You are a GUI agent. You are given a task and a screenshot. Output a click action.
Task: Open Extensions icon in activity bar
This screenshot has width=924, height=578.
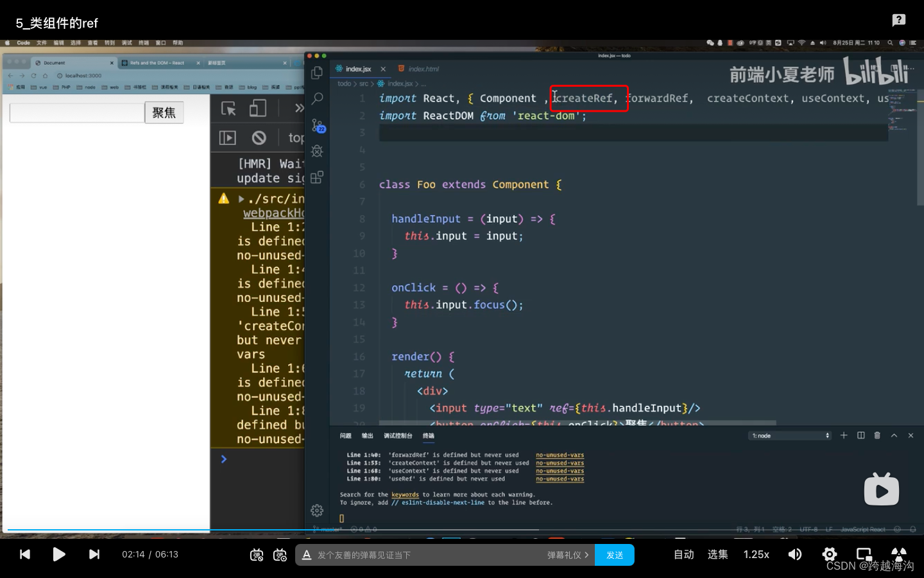317,177
